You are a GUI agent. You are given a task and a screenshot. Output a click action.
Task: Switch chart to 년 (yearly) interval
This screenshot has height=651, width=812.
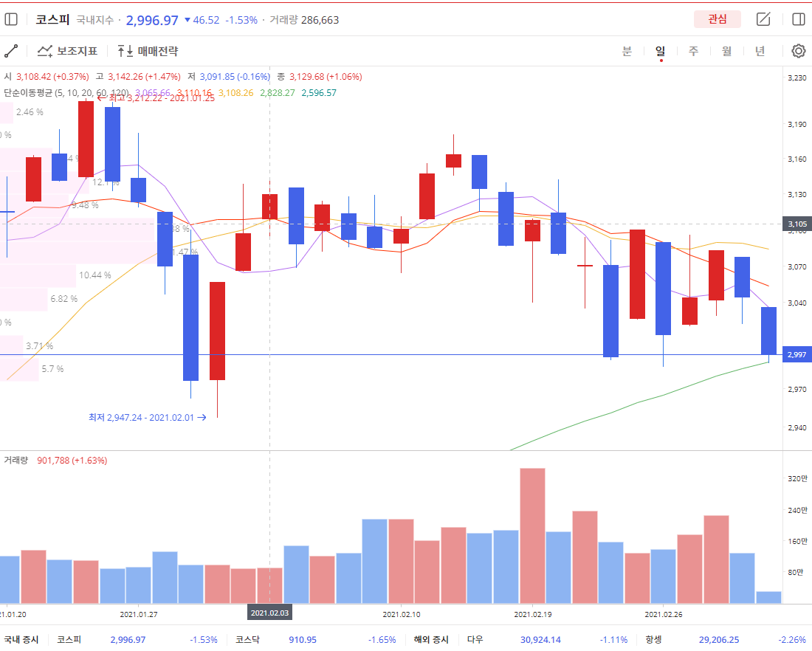760,51
